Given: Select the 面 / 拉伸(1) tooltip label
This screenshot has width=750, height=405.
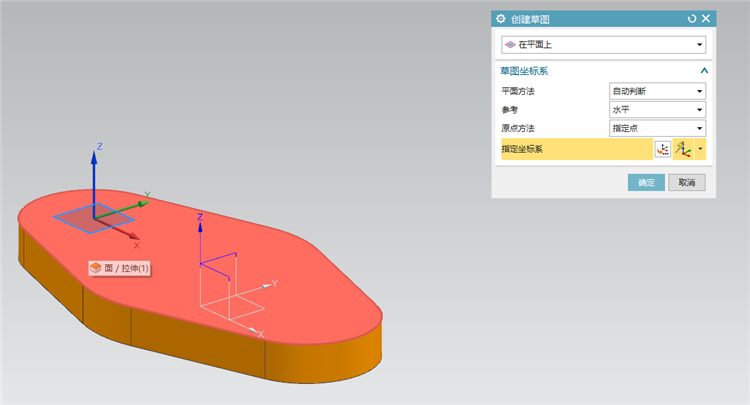Looking at the screenshot, I should point(120,268).
